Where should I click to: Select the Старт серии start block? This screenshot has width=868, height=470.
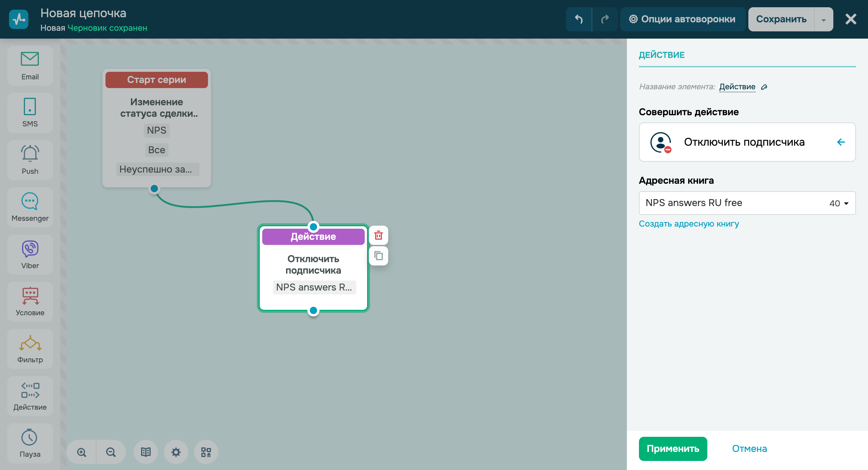click(156, 80)
